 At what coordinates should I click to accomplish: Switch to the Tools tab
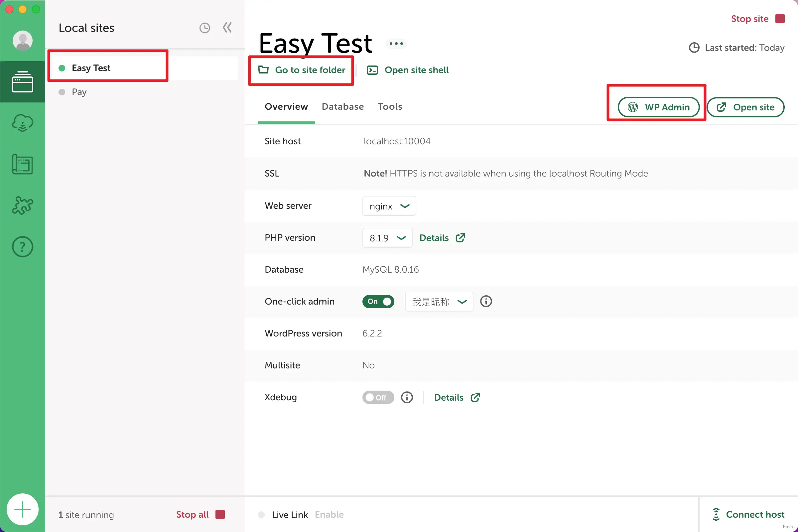coord(389,106)
